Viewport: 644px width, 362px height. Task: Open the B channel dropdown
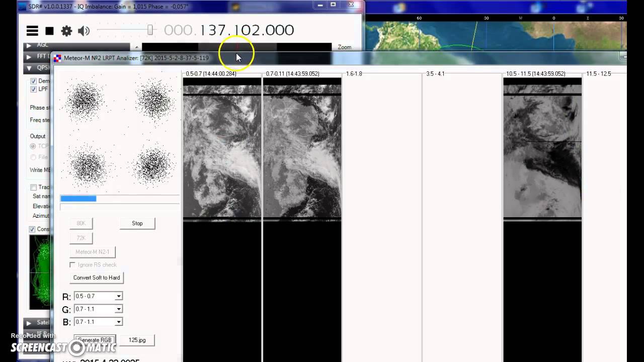pos(119,322)
